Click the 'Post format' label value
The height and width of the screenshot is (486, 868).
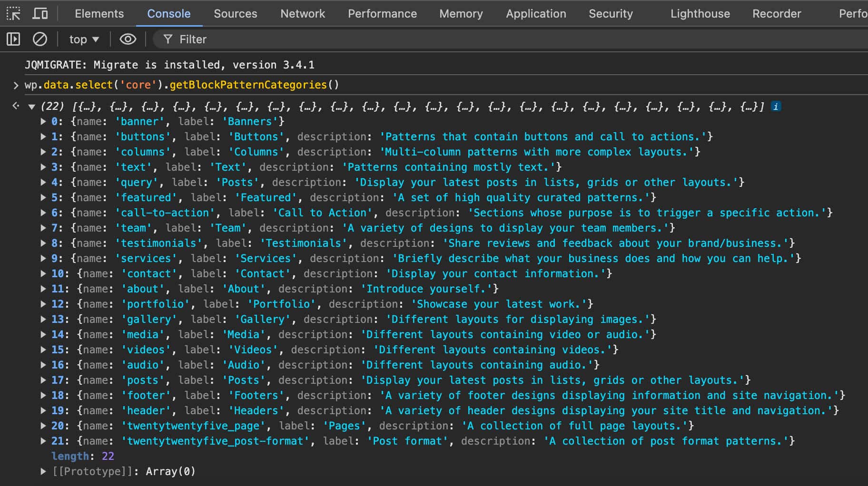pos(407,441)
